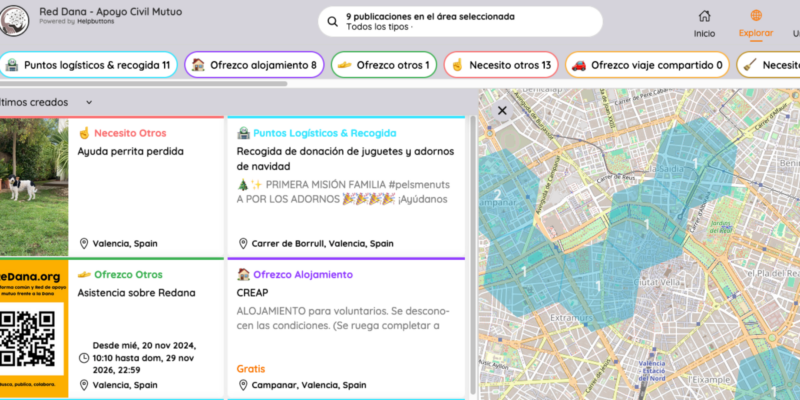Open the CREAP alojamiento post
Image resolution: width=800 pixels, height=400 pixels.
coord(252,292)
